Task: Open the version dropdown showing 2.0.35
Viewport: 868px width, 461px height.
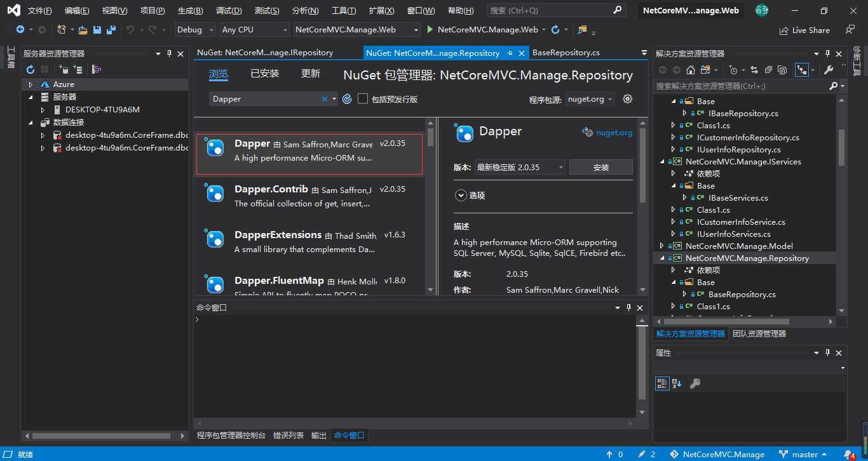Action: click(520, 167)
